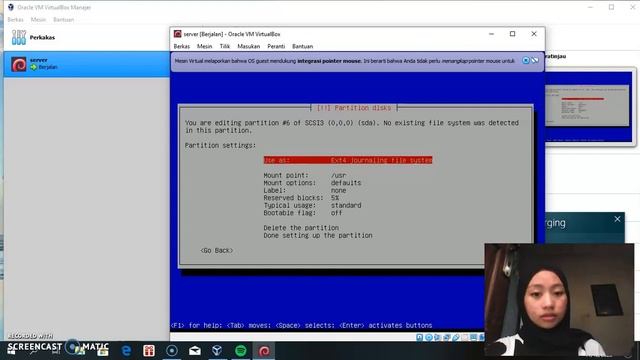Open Spotify from the taskbar
This screenshot has width=640, height=360.
[x=241, y=351]
